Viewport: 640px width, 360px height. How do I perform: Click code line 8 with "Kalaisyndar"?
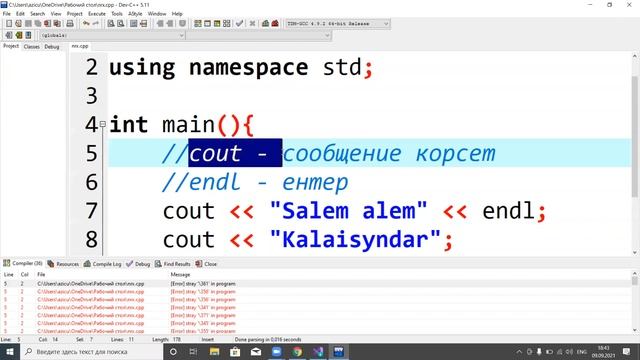click(x=308, y=240)
